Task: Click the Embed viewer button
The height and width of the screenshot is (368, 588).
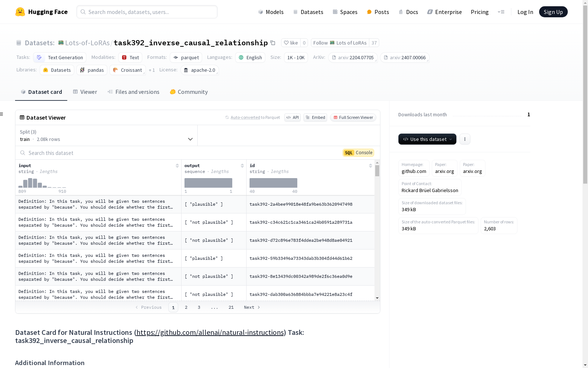Action: [315, 117]
